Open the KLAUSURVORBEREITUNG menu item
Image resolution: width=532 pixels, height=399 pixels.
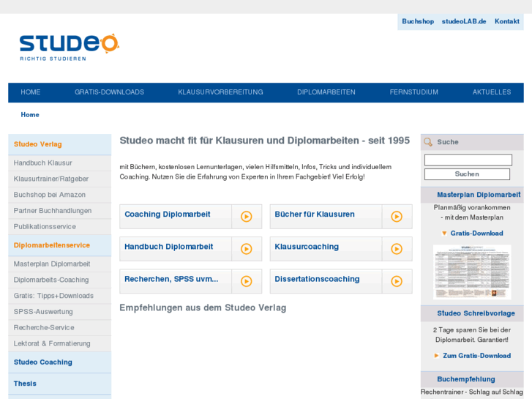[x=220, y=92]
